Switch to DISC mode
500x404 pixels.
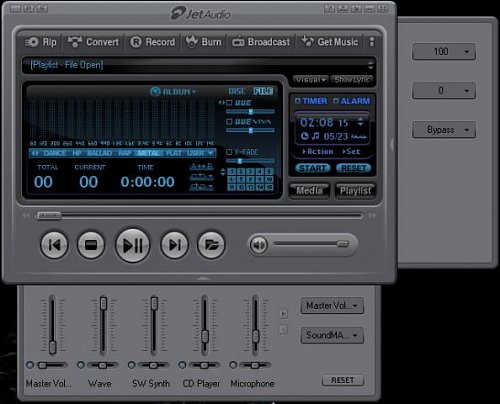tap(237, 91)
